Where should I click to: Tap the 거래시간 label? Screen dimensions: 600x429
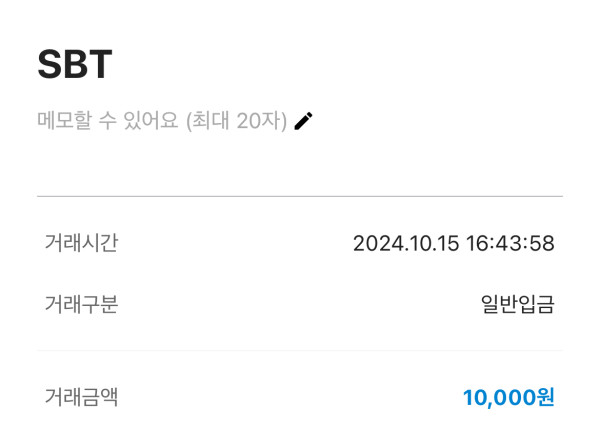(x=81, y=243)
